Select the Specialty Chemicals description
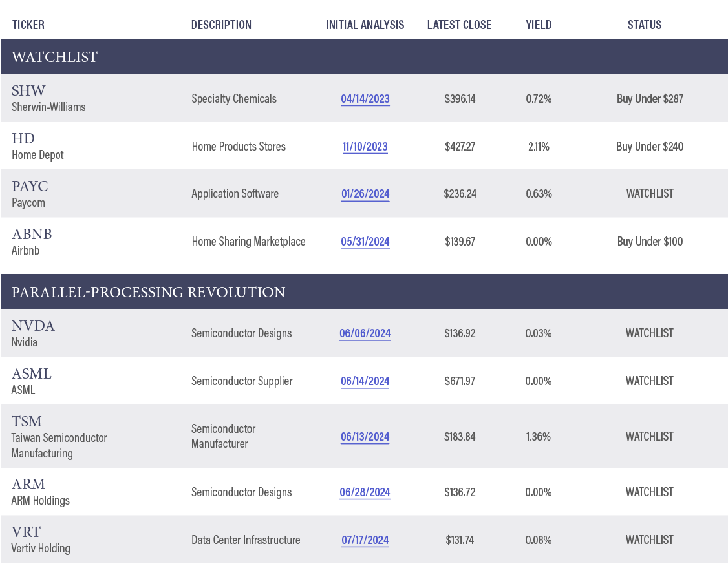The height and width of the screenshot is (566, 728). [x=234, y=99]
